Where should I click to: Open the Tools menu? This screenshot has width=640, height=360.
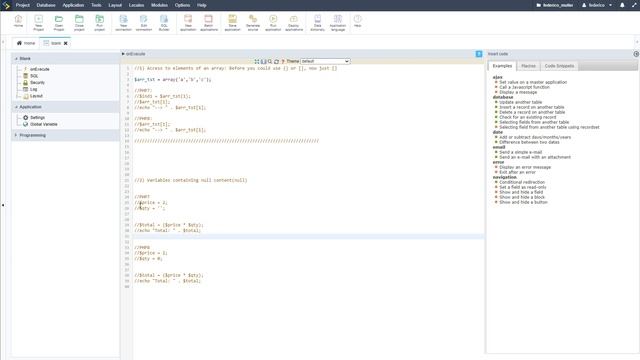(x=96, y=5)
